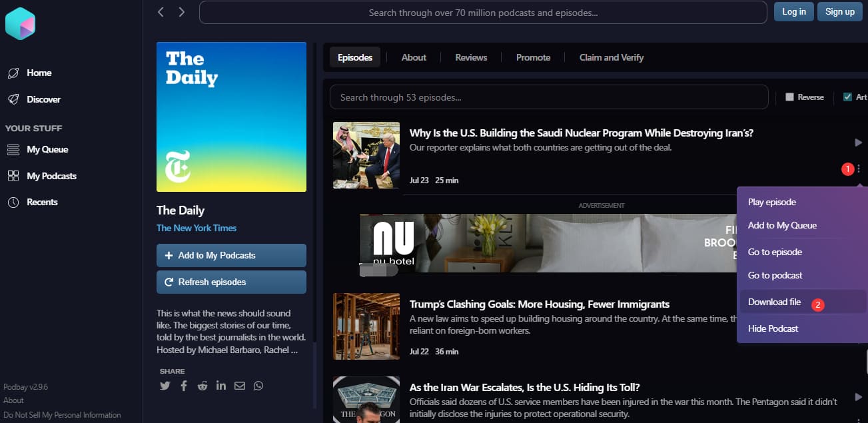
Task: Toggle the Reverse checkbox
Action: 790,97
